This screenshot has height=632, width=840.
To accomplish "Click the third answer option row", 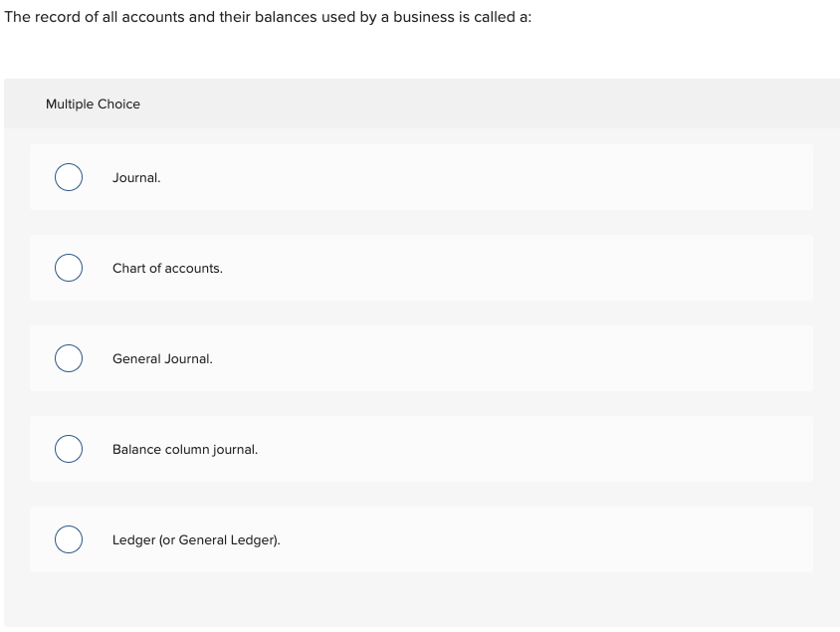I will click(x=420, y=358).
